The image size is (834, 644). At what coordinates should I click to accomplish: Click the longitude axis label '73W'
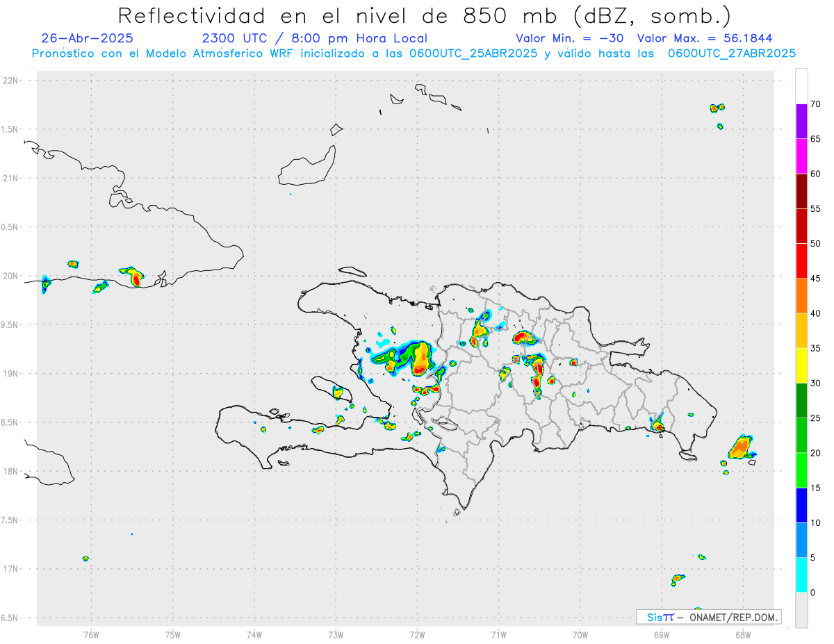pyautogui.click(x=336, y=635)
